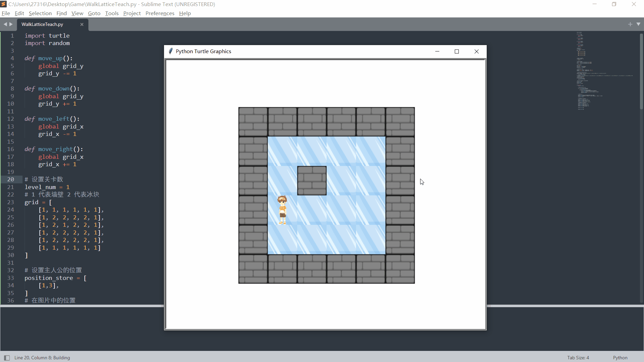Close the Python Turtle Graphics window
Image resolution: width=644 pixels, height=362 pixels.
tap(477, 51)
